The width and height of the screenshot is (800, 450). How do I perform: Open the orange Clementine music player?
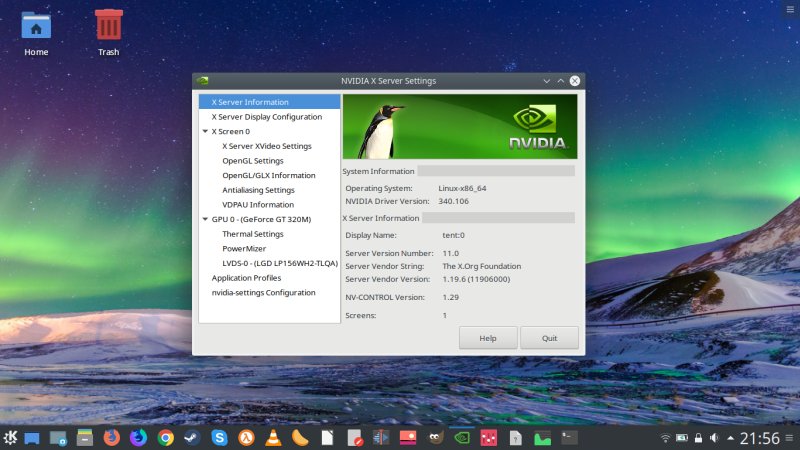tap(300, 438)
